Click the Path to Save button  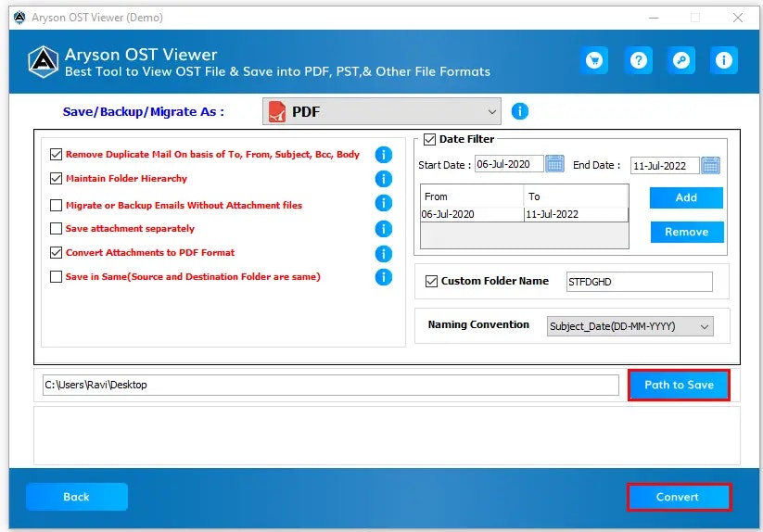pyautogui.click(x=679, y=386)
